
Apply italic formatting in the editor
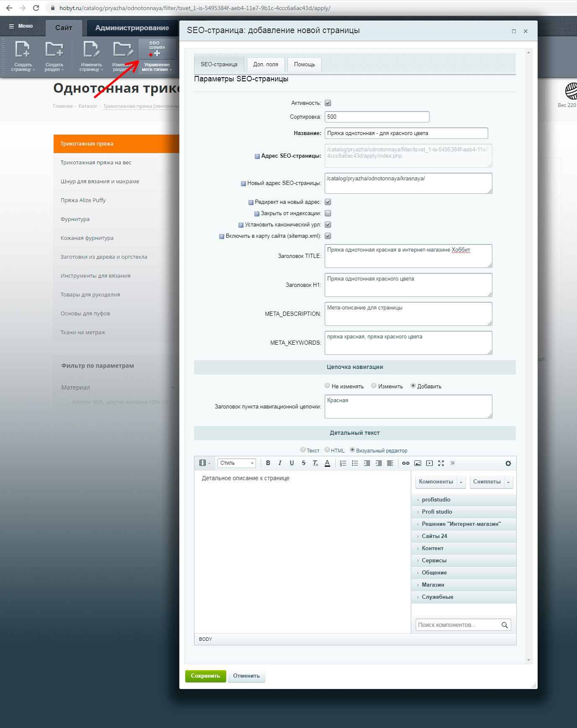click(x=280, y=463)
